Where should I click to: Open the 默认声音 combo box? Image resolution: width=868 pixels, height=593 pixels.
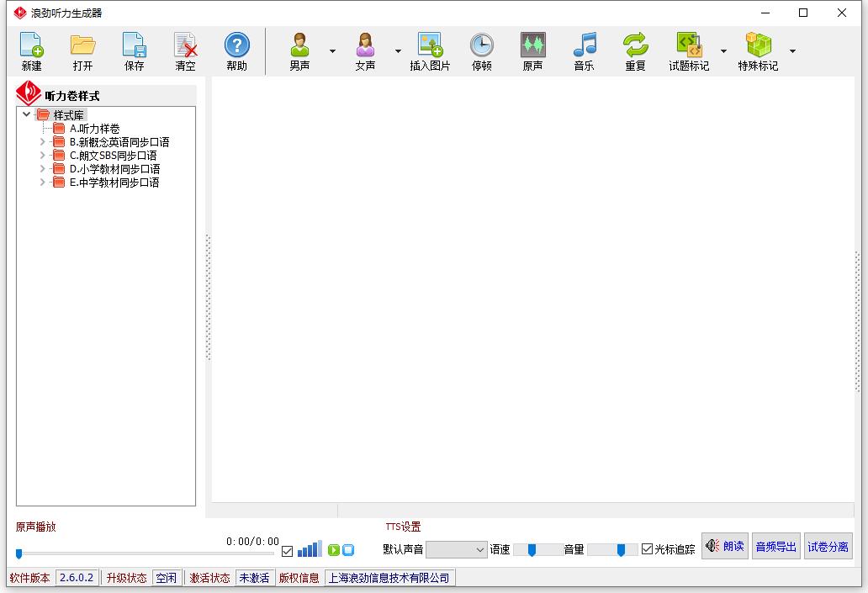point(457,550)
